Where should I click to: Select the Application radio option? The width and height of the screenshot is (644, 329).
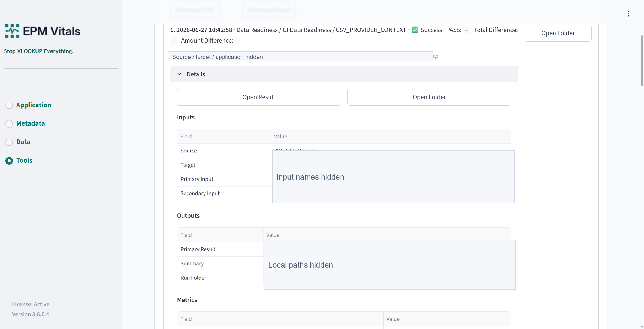coord(9,105)
